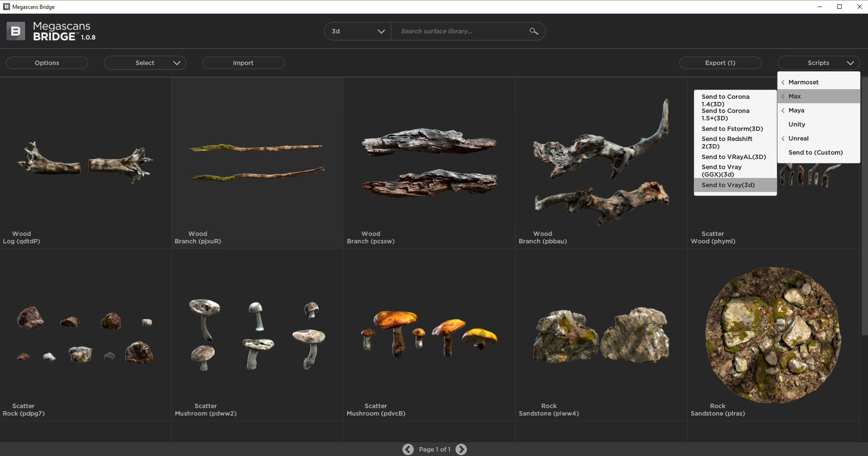Expand the Max submenu

click(x=819, y=96)
